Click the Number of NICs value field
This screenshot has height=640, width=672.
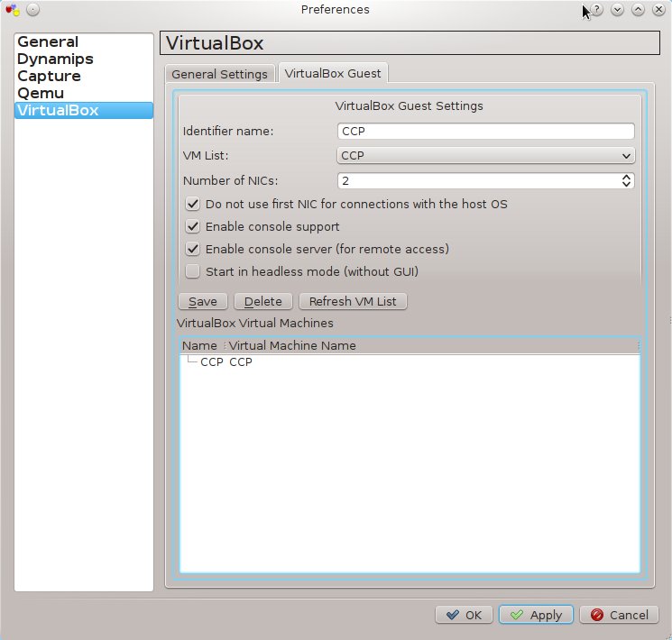(x=478, y=181)
